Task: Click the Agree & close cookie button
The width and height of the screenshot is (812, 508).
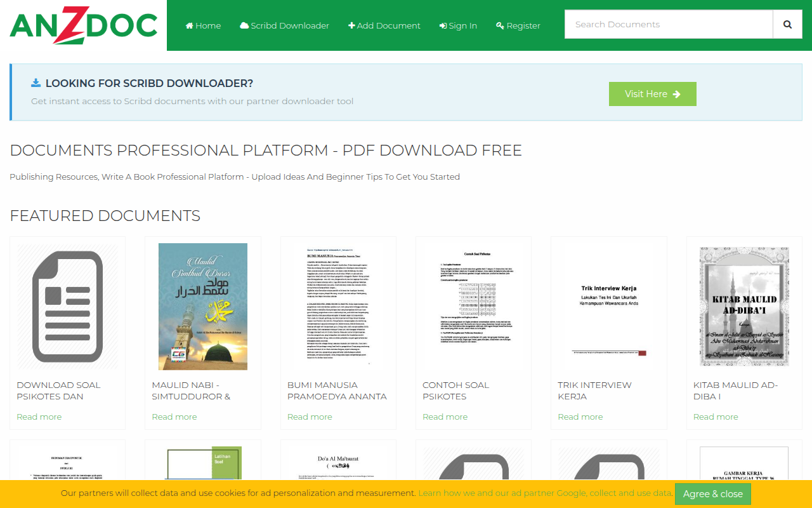Action: point(713,494)
